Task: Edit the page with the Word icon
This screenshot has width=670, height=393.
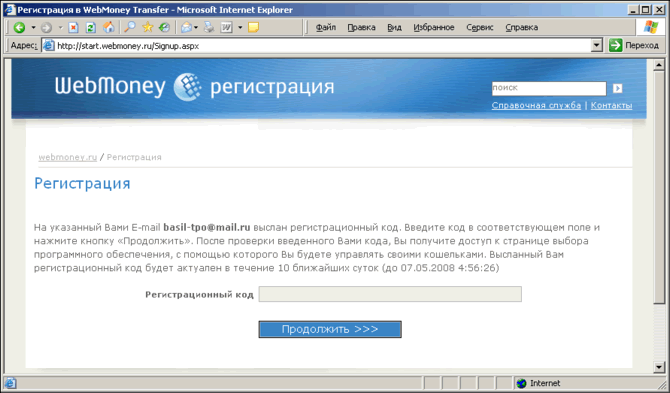Action: tap(226, 27)
